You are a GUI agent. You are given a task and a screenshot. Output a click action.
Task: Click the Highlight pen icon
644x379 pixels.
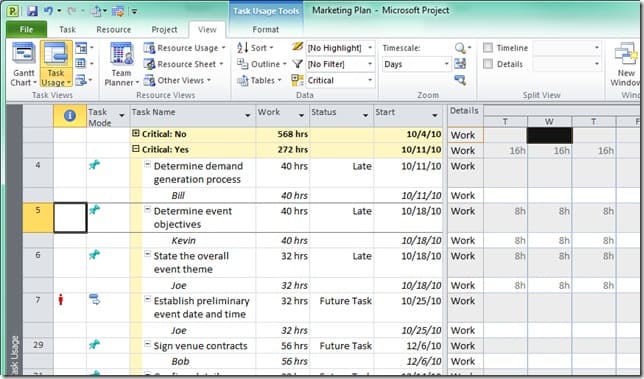tap(297, 47)
